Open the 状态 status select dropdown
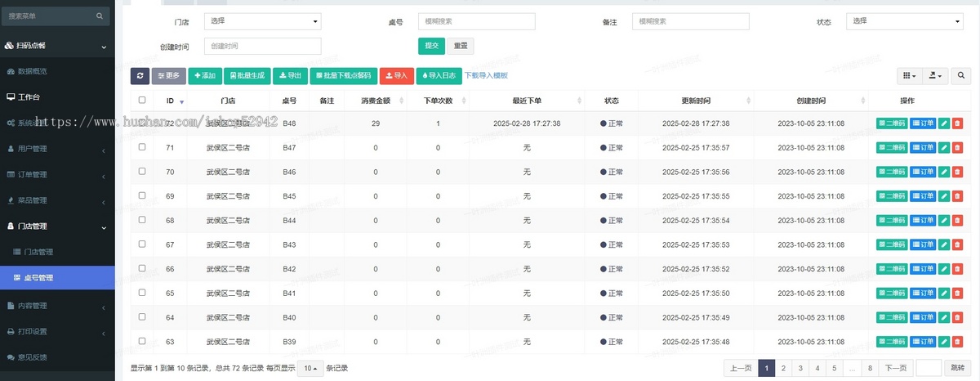The image size is (980, 381). (905, 21)
